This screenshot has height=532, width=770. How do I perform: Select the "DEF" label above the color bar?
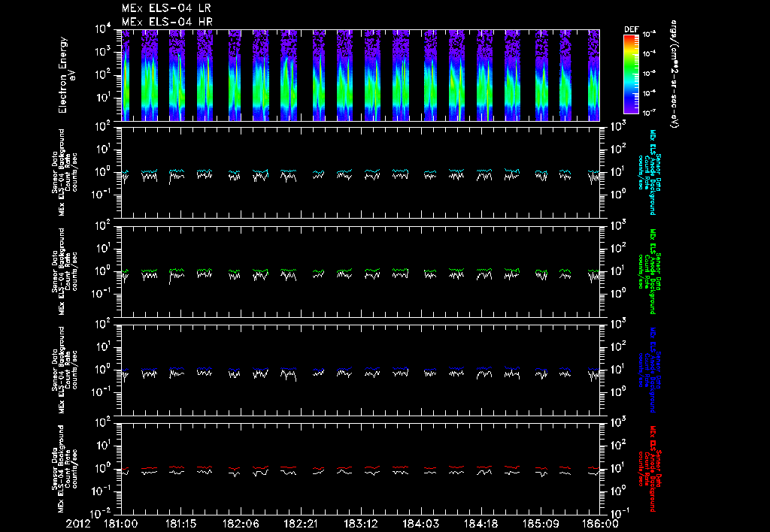[631, 29]
